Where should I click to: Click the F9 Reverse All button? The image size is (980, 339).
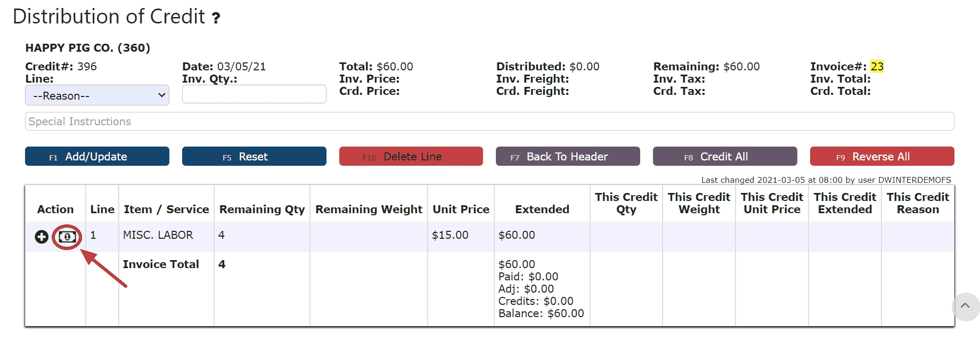882,157
